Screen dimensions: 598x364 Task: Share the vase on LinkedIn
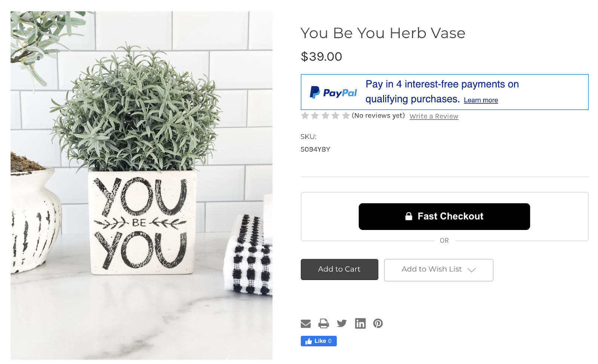coord(360,323)
